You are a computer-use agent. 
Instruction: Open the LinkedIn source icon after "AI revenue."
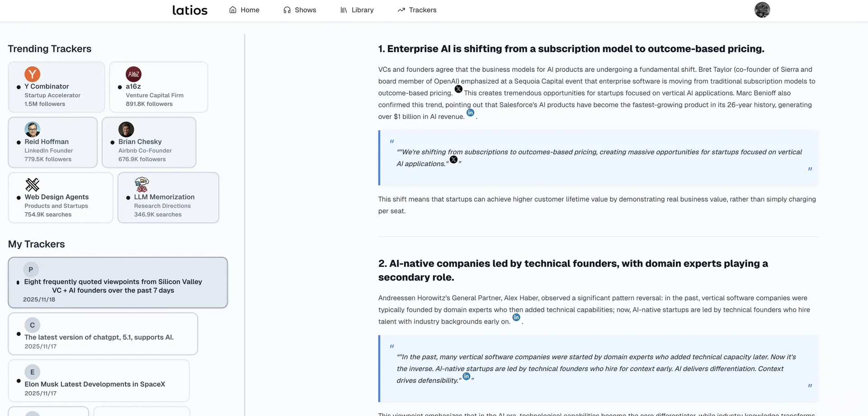pyautogui.click(x=470, y=113)
